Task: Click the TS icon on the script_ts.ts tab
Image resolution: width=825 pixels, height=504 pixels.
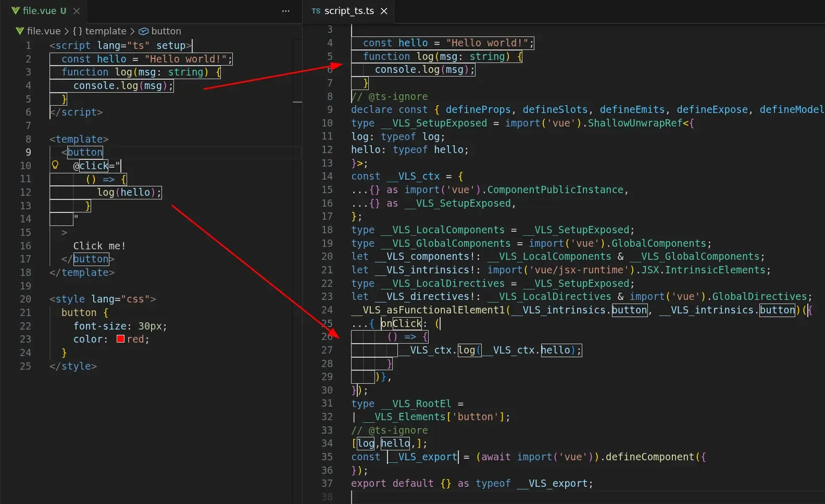Action: 316,11
